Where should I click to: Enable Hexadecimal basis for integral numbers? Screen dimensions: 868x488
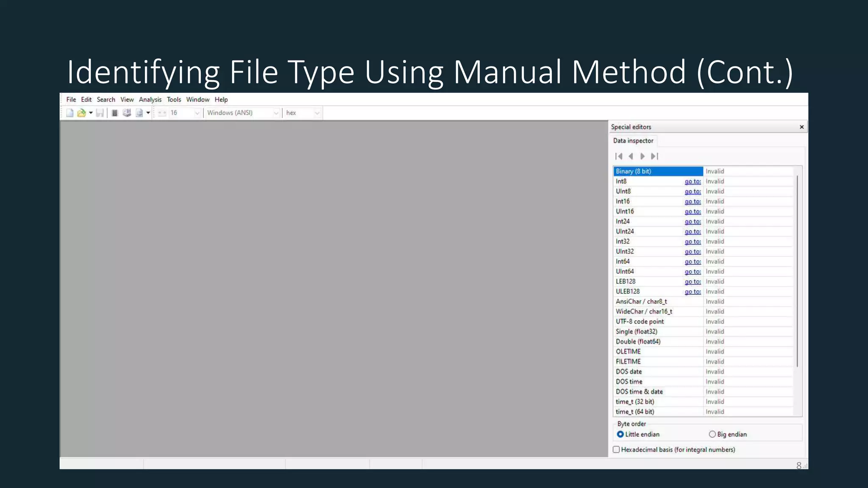coord(616,449)
